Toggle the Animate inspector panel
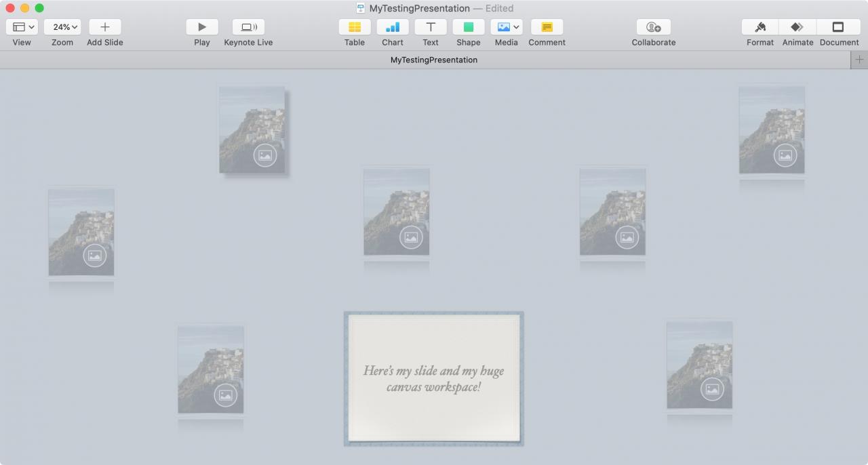 [x=797, y=27]
